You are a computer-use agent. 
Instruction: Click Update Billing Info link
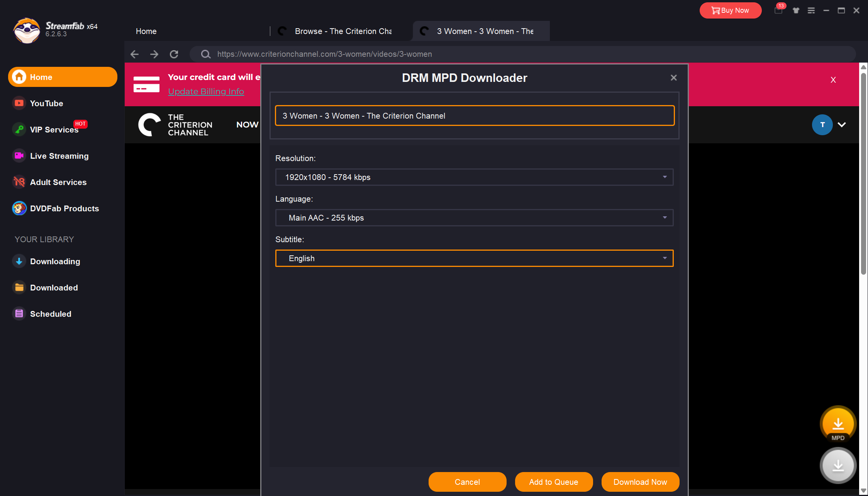tap(206, 92)
